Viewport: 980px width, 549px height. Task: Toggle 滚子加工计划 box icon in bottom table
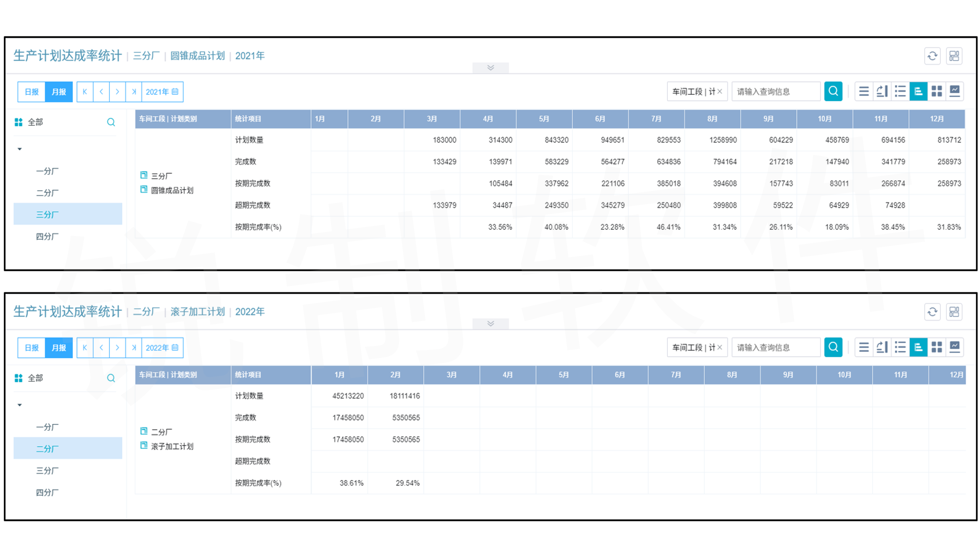click(x=144, y=446)
